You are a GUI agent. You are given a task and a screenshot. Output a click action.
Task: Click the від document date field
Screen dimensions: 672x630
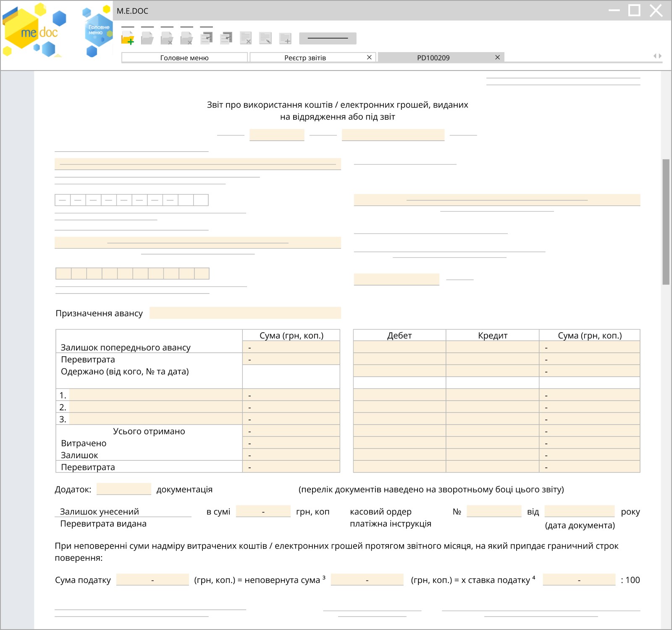click(x=580, y=511)
